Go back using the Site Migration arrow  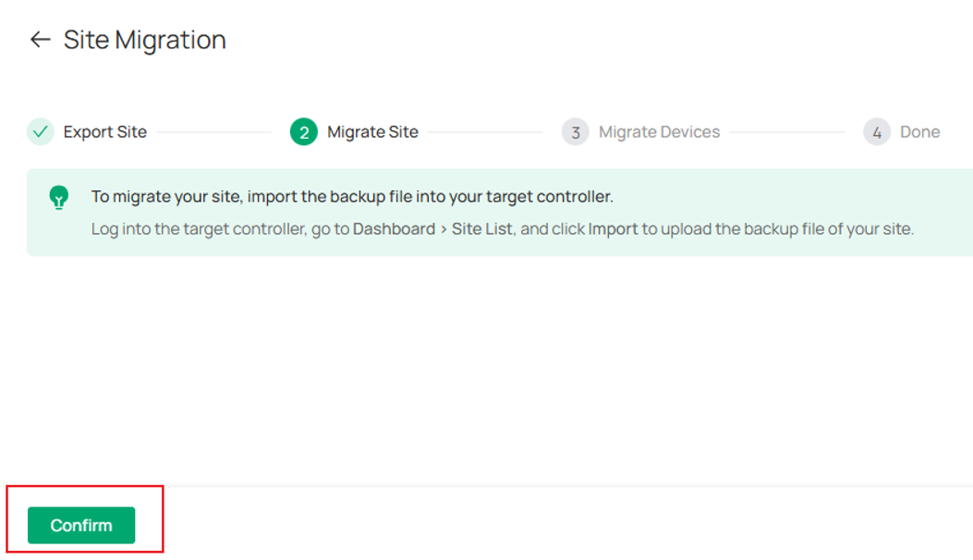pos(41,40)
